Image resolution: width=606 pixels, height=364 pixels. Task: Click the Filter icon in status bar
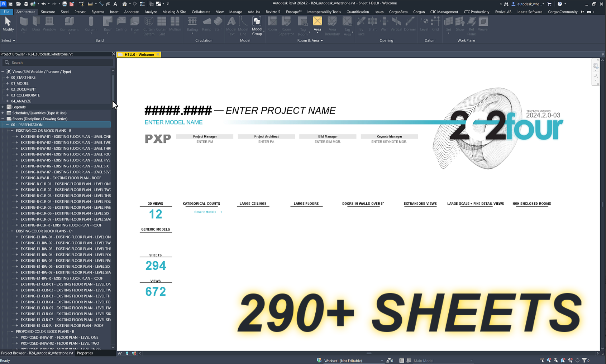[x=585, y=360]
